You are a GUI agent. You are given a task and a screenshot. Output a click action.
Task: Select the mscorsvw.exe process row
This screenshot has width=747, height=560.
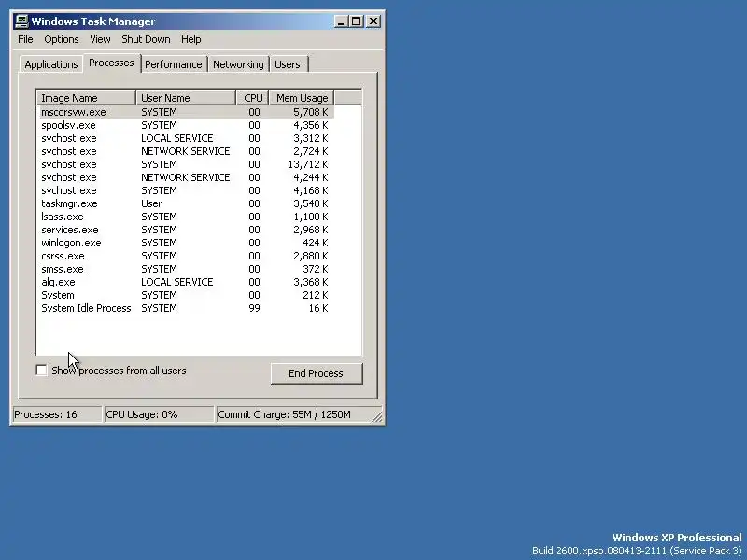185,112
